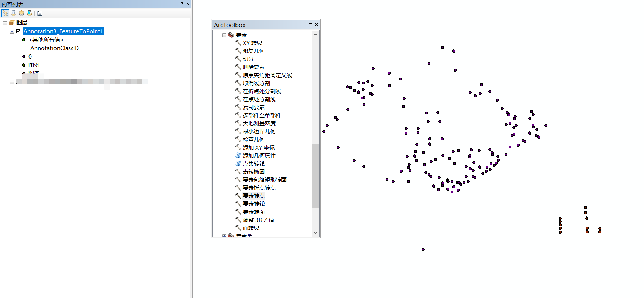Click hammer icon of 要素转点 tool
Screen dimensions: 644x298
238,196
